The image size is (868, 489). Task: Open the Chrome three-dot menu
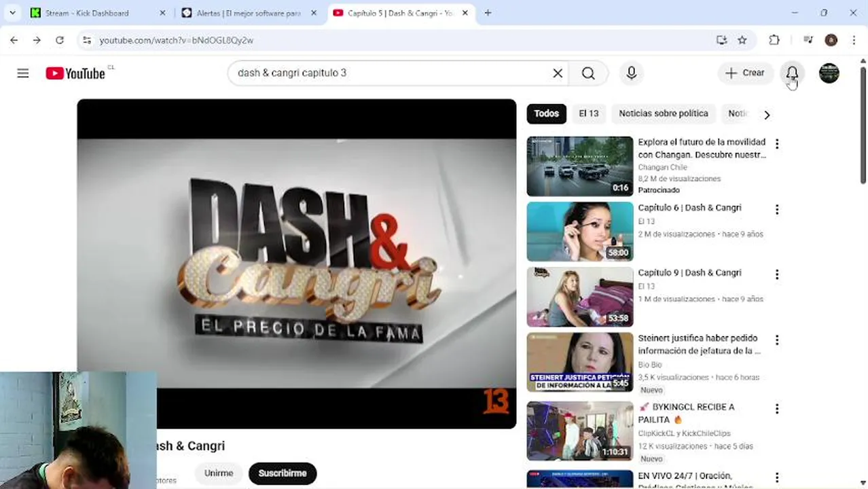[x=854, y=40]
